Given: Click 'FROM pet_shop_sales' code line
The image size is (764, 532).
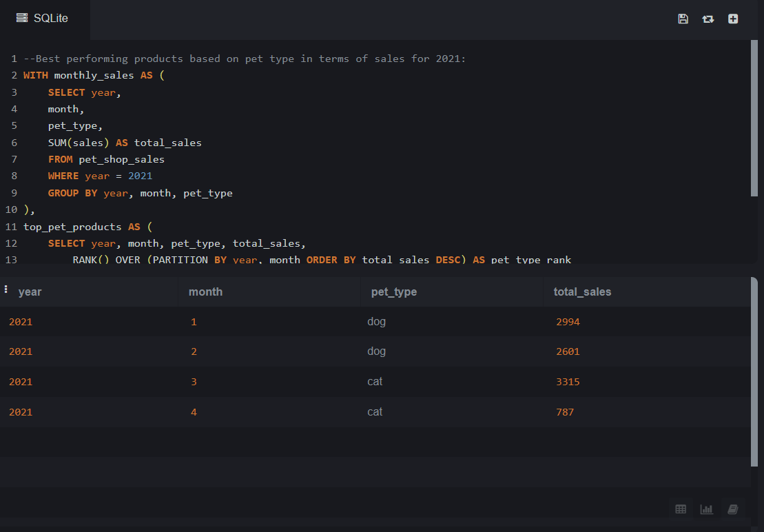Looking at the screenshot, I should click(x=106, y=159).
